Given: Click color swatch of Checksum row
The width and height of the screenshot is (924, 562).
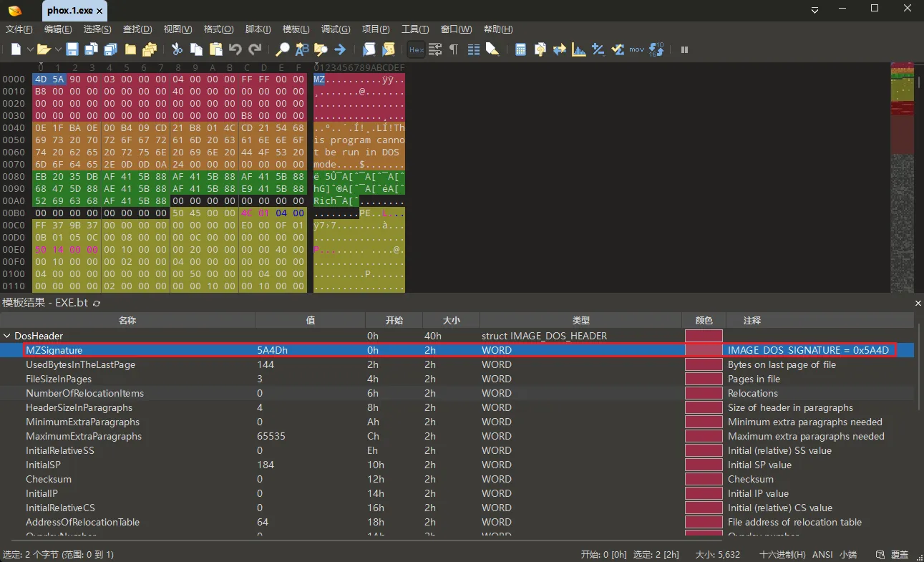Looking at the screenshot, I should tap(704, 479).
